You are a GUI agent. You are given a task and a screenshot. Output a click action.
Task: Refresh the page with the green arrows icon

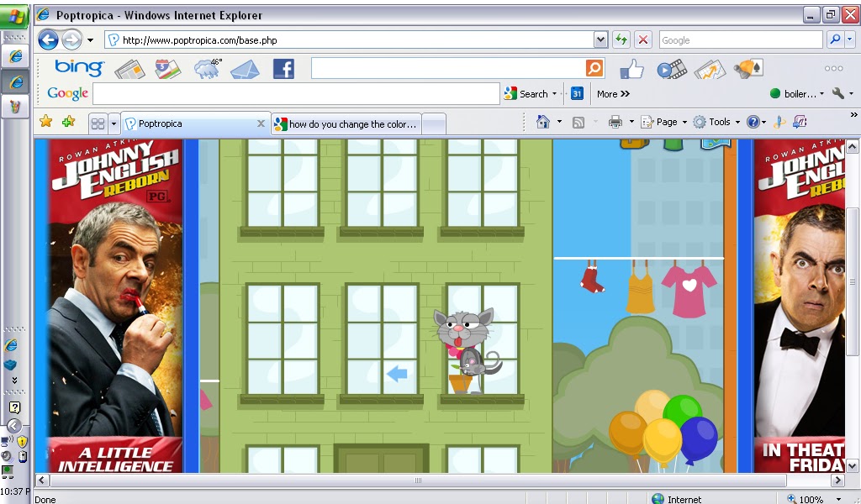621,40
